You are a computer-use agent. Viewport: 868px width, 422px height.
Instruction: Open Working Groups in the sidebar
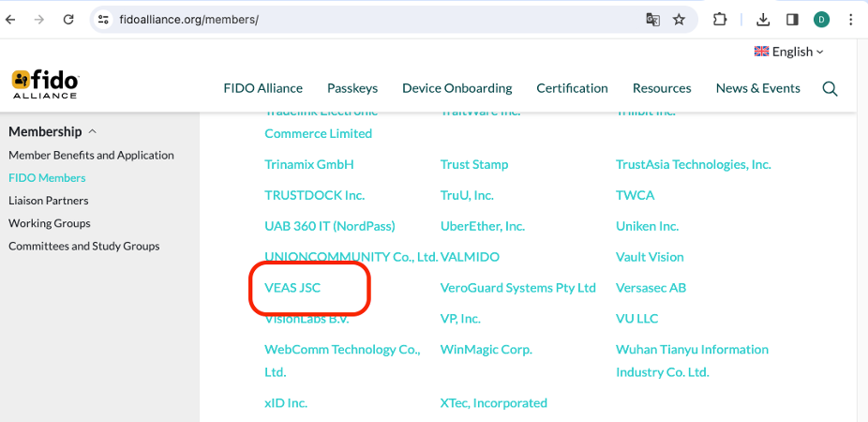click(x=50, y=223)
